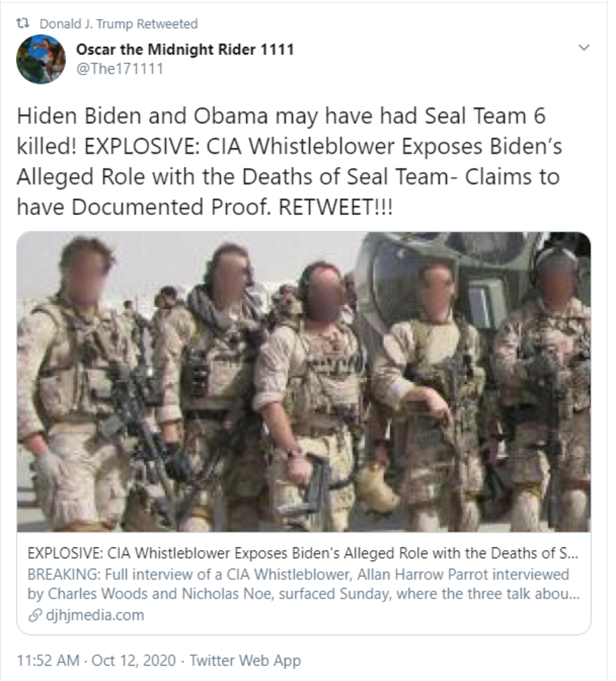
Task: Expand the tweet options chevron
Action: coord(585,47)
